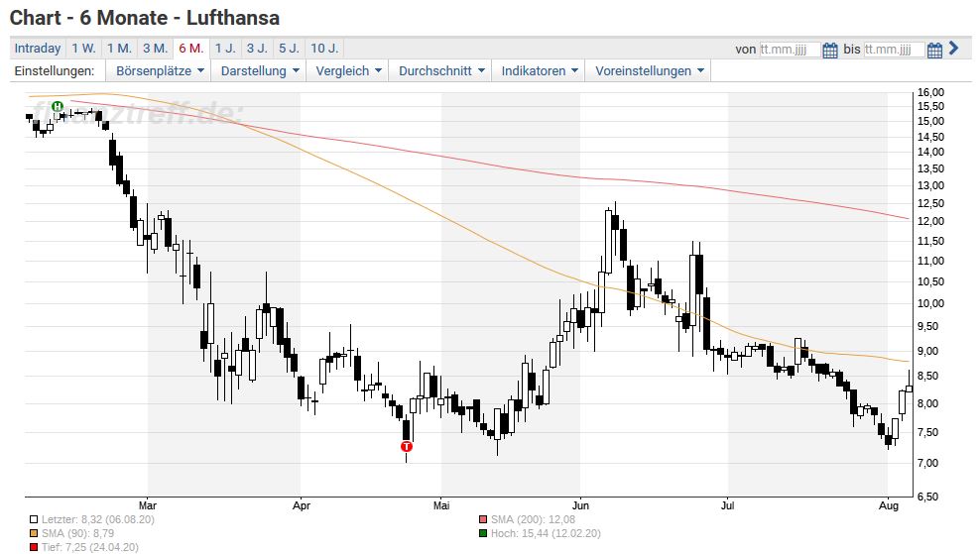980x554 pixels.
Task: Click the 16,00 price axis label
Action: click(x=930, y=92)
